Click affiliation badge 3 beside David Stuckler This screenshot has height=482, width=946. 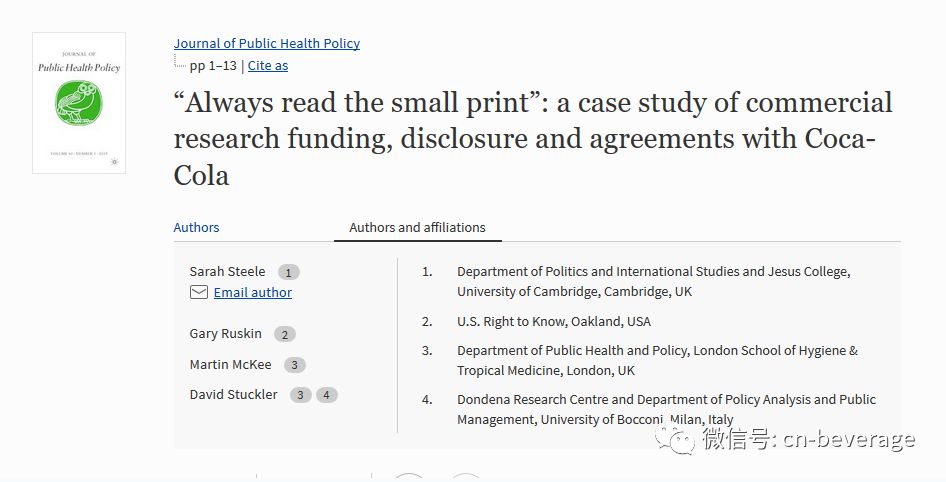300,395
